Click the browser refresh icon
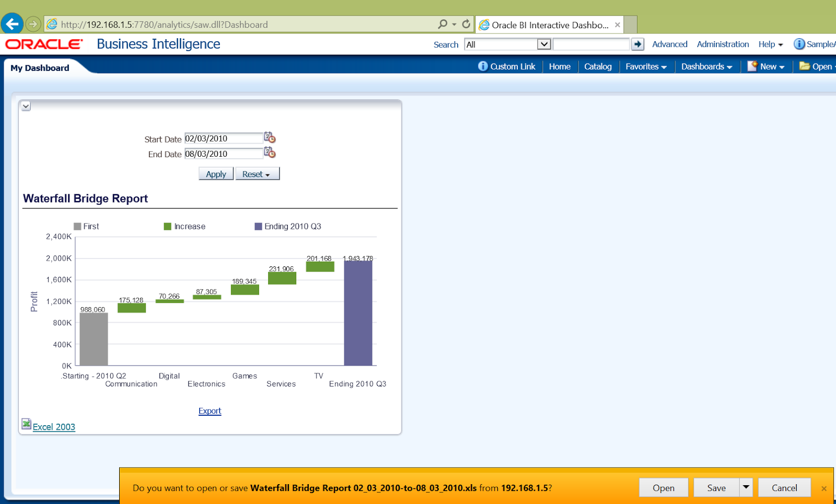This screenshot has height=504, width=836. (x=466, y=24)
